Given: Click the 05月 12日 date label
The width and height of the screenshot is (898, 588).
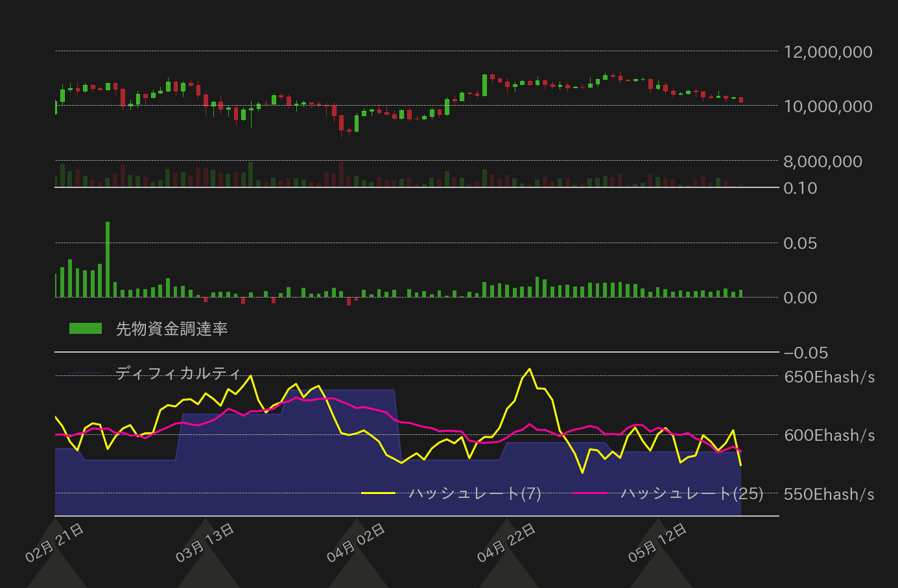Looking at the screenshot, I should tap(658, 543).
